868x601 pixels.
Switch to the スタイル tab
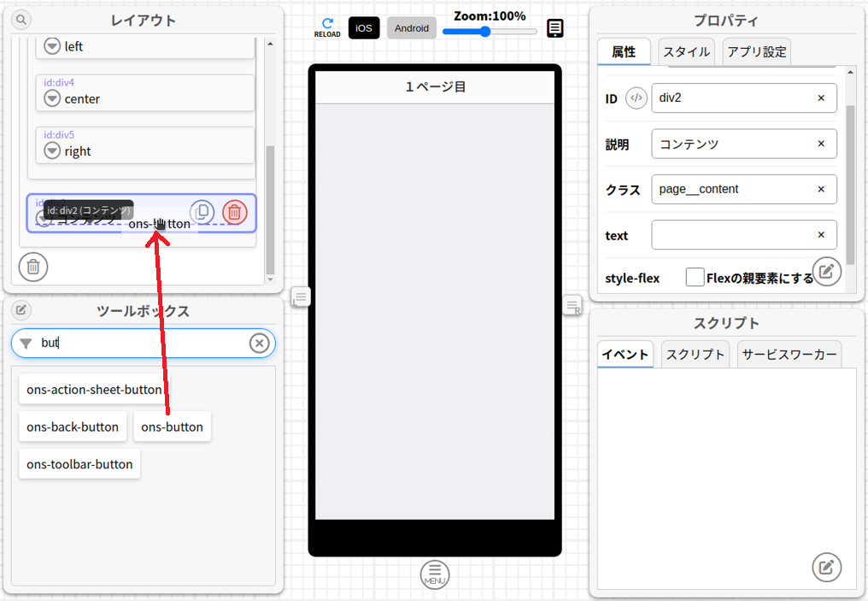[x=687, y=52]
